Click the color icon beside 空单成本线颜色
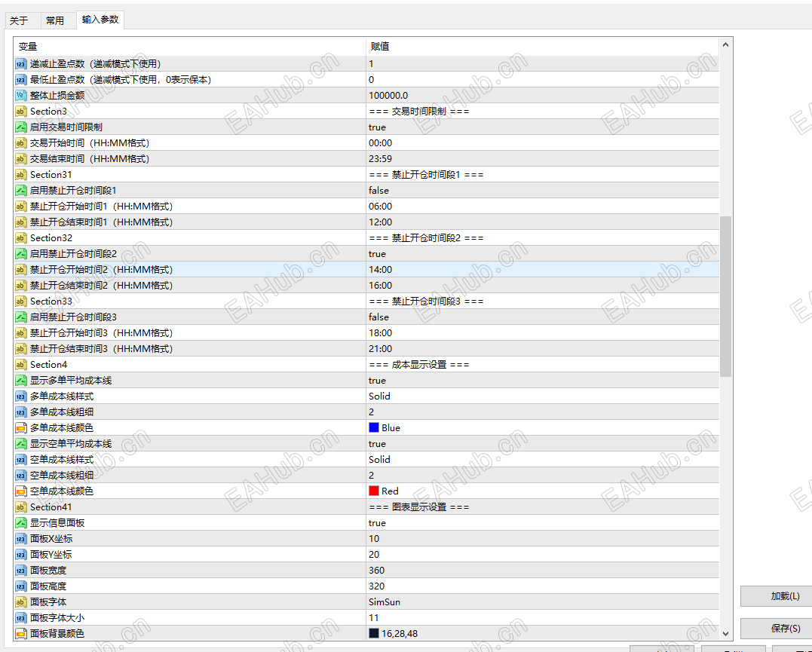 click(x=20, y=491)
